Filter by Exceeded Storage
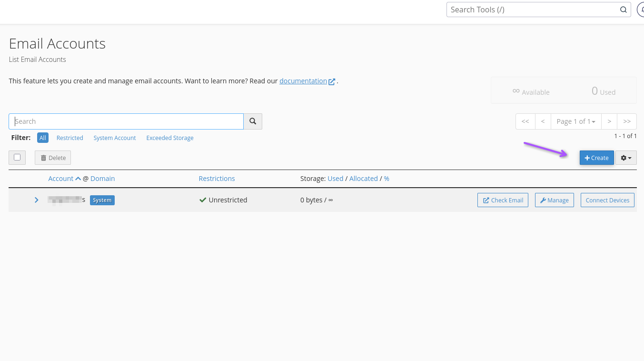 tap(170, 138)
